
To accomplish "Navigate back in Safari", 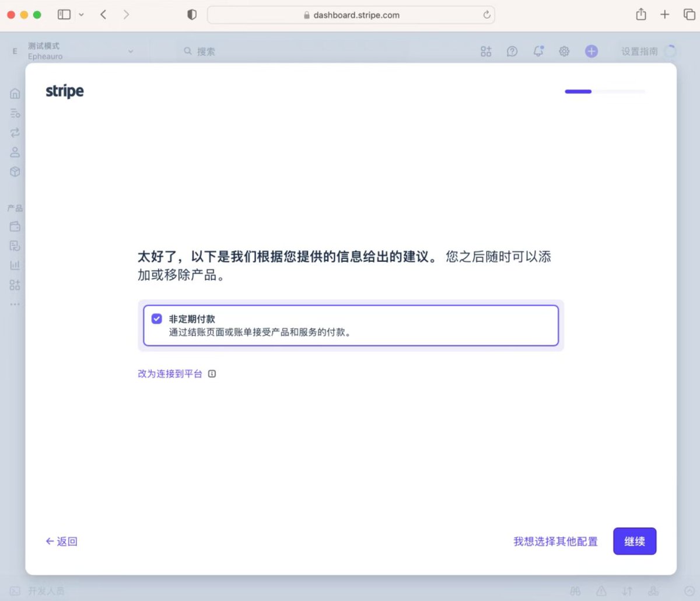I will 103,15.
